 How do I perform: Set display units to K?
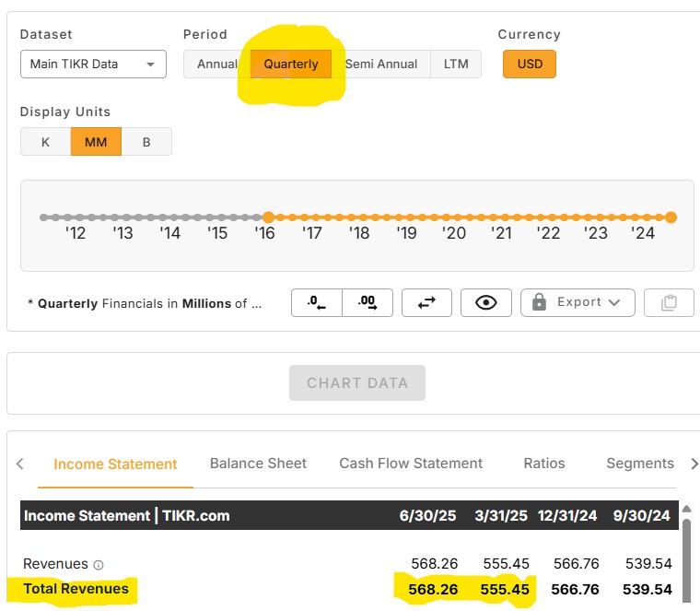point(45,142)
